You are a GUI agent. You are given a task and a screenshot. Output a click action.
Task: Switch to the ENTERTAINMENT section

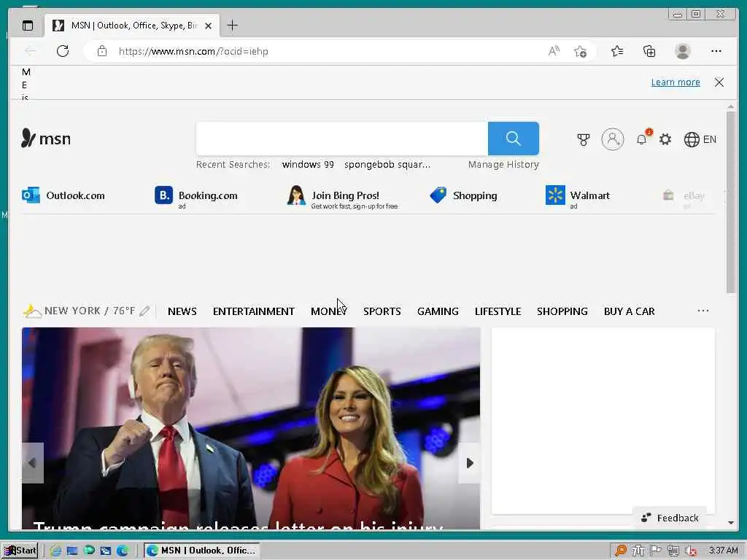tap(253, 311)
